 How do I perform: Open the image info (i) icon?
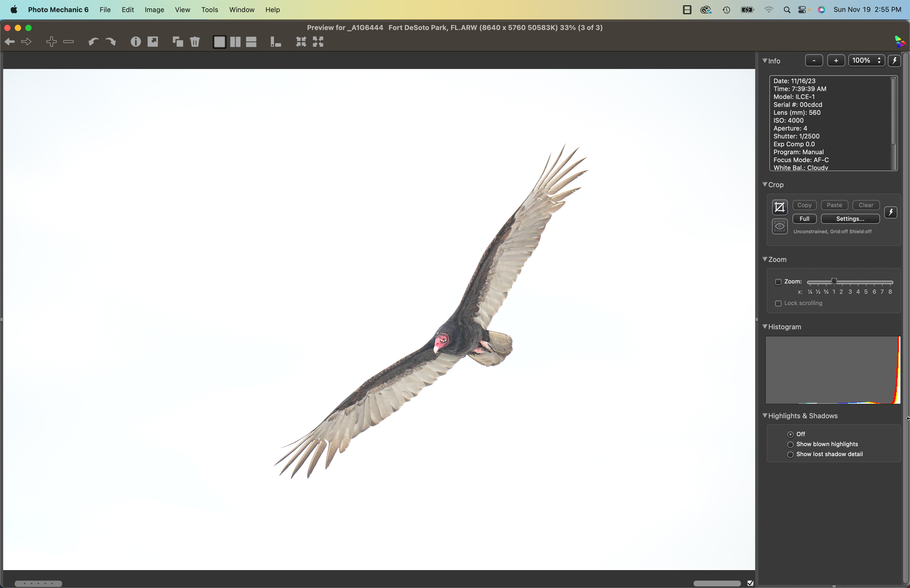pos(136,41)
